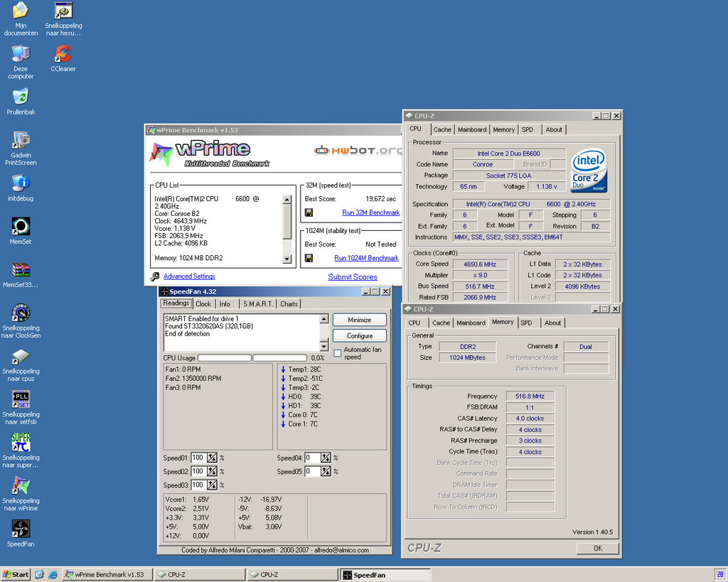Switch to SpeedFan taskbar button
The height and width of the screenshot is (582, 728).
[386, 575]
